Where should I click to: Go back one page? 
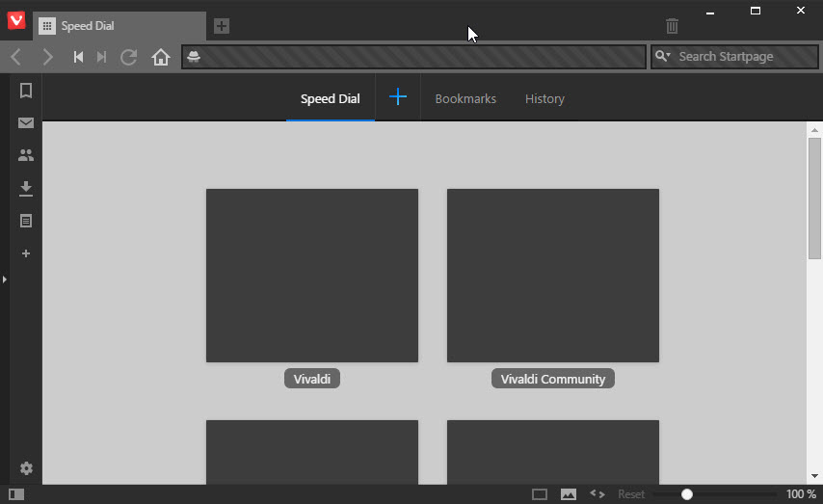coord(16,57)
